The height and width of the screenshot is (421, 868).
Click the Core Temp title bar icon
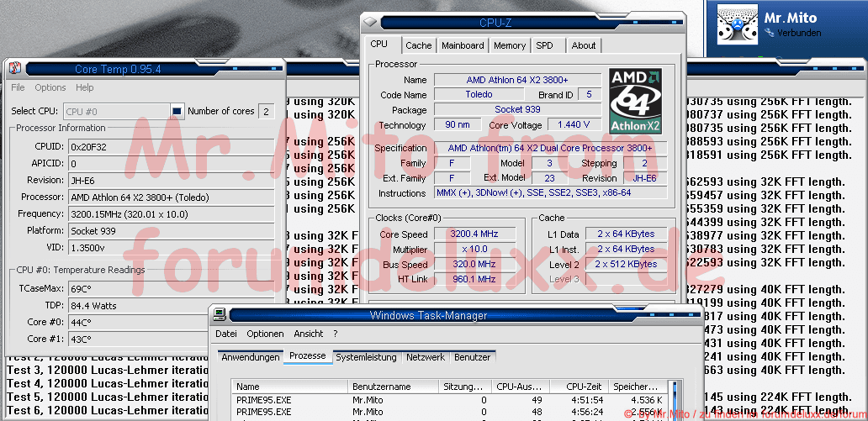(15, 69)
